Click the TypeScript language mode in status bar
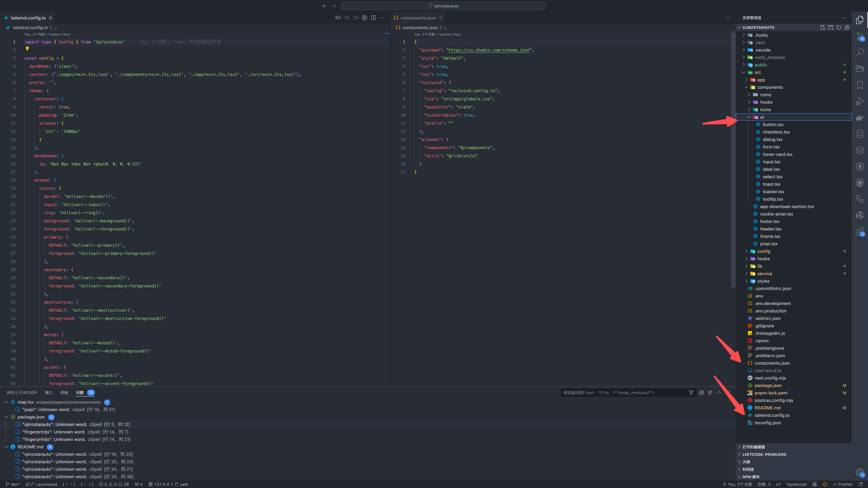Image resolution: width=868 pixels, height=488 pixels. (796, 484)
